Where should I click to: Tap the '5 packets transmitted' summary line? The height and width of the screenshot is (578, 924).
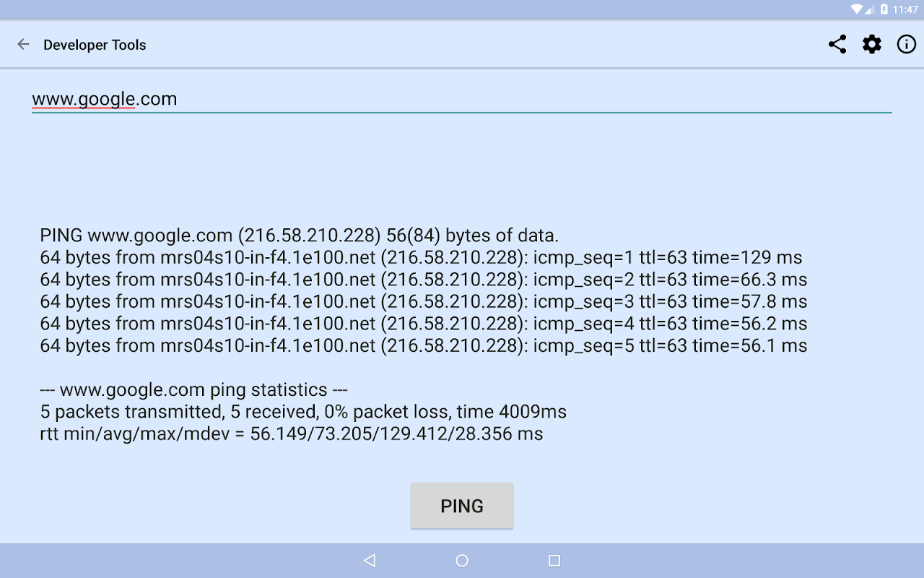[303, 412]
